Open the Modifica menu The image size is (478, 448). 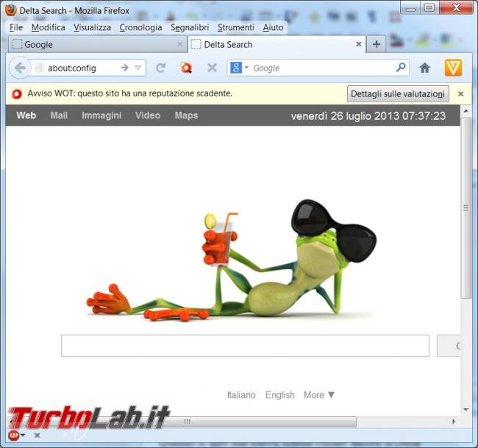pyautogui.click(x=48, y=27)
